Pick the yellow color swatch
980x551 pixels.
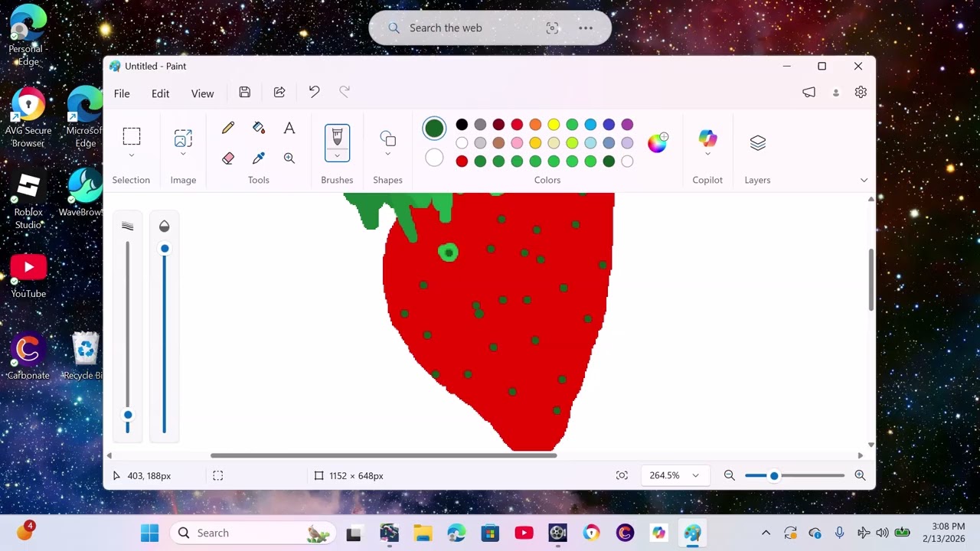tap(554, 125)
